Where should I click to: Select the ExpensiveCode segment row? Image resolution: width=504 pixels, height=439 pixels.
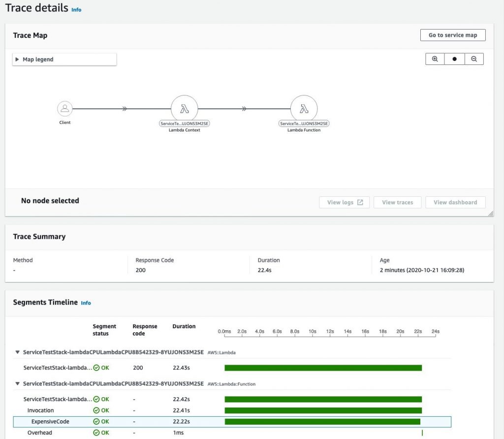pos(232,422)
